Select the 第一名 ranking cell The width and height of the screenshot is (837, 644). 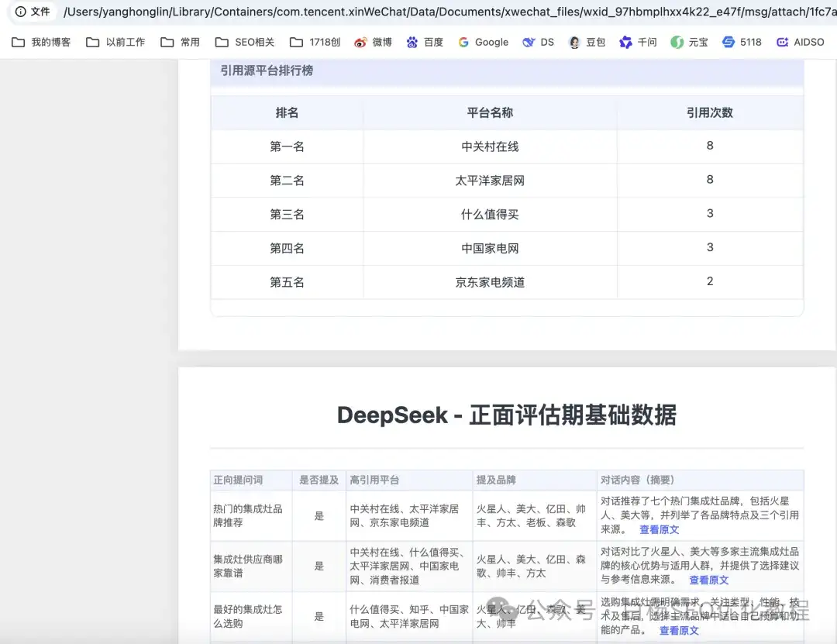(x=287, y=146)
